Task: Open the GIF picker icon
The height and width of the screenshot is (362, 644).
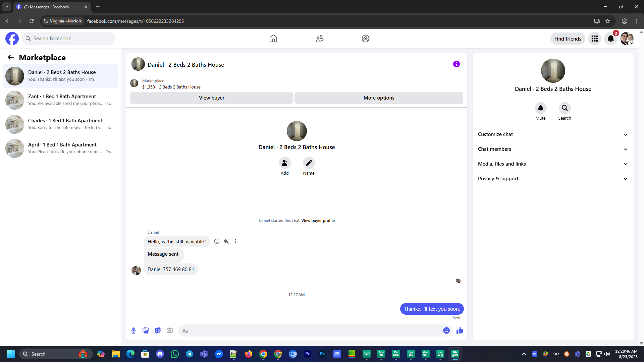Action: 170,330
